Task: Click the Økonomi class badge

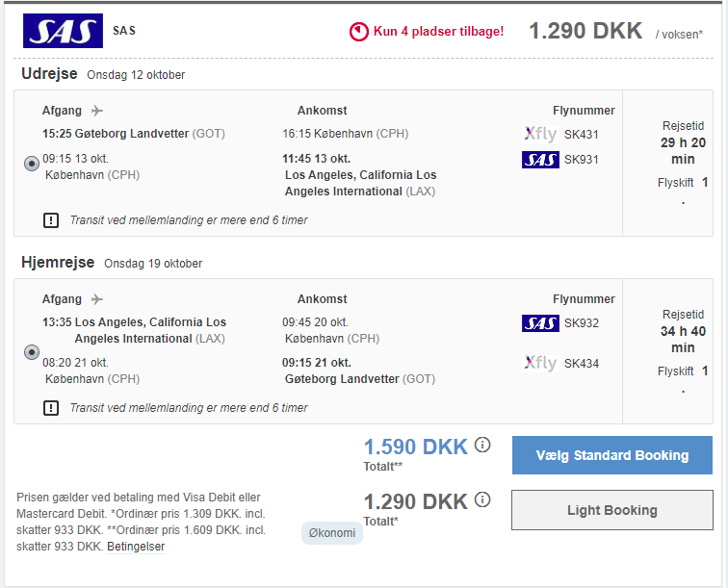Action: point(332,533)
